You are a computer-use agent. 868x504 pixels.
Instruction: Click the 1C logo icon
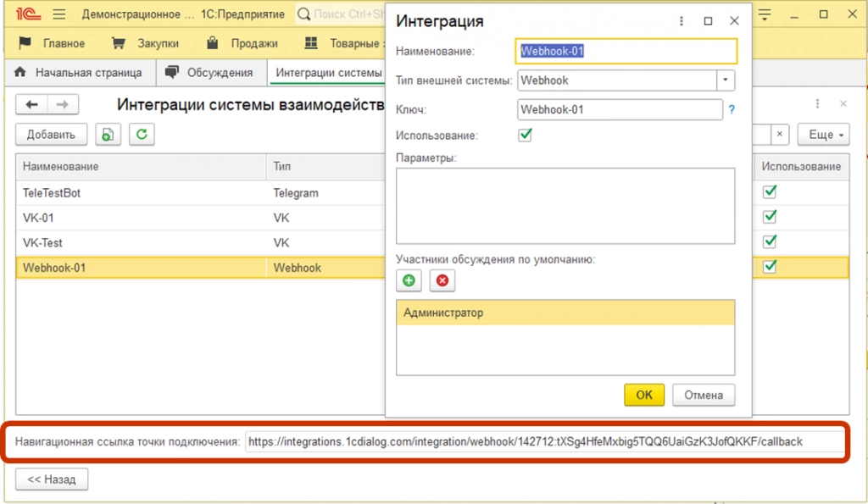(28, 14)
